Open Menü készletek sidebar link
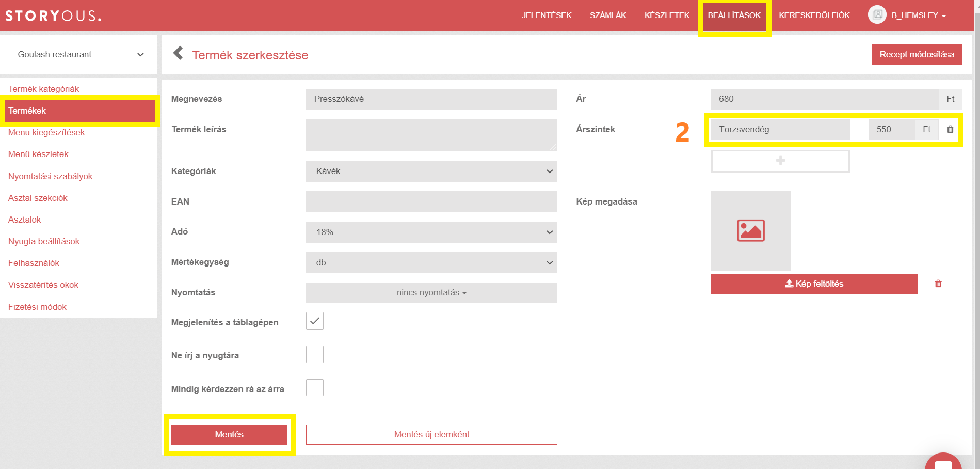The height and width of the screenshot is (469, 980). coord(38,154)
